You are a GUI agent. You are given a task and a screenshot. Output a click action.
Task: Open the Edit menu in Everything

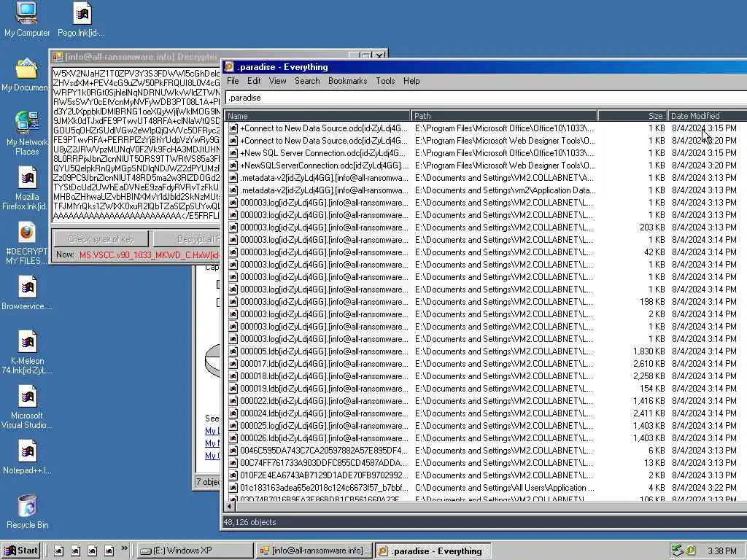click(x=254, y=81)
